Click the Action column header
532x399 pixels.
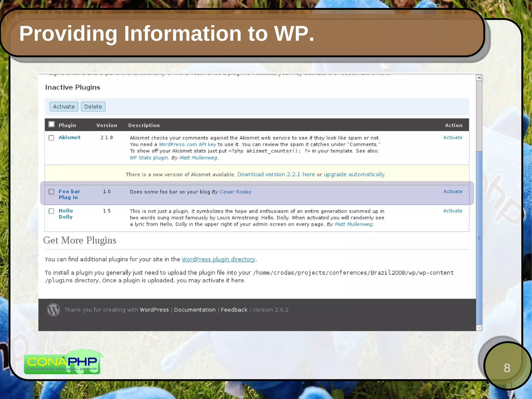pyautogui.click(x=454, y=125)
